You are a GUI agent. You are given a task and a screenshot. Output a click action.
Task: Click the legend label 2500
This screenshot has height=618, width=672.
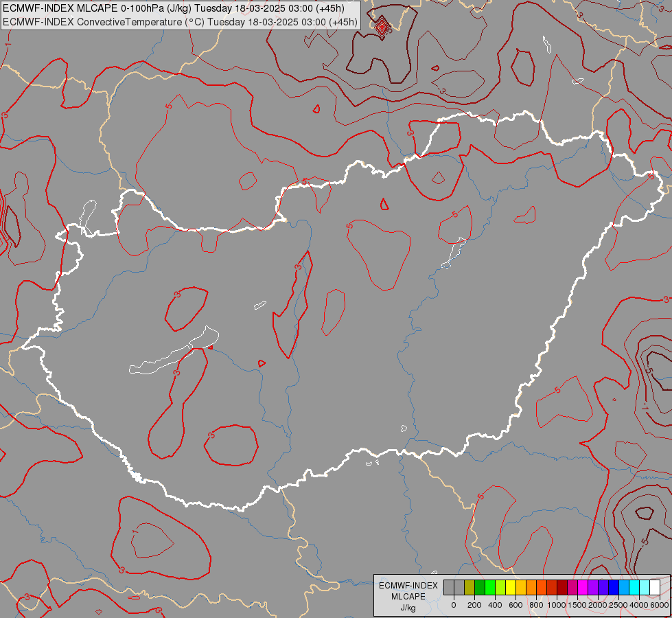618,605
